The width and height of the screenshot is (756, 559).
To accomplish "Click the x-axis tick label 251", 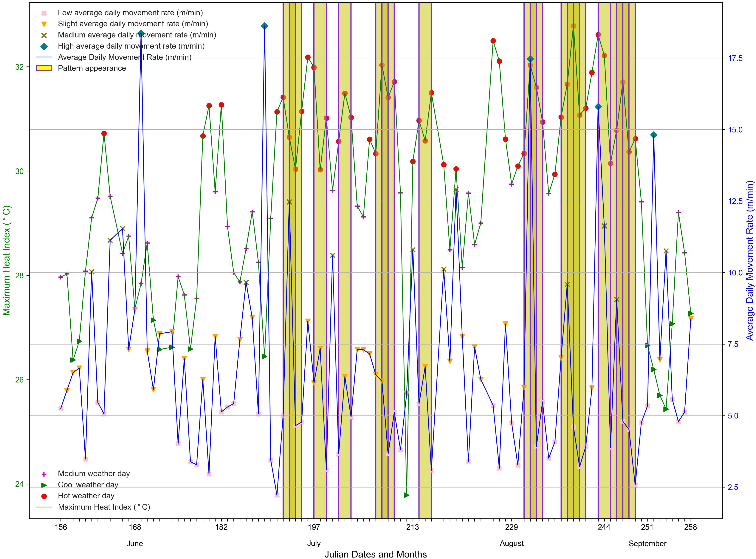I will pyautogui.click(x=647, y=528).
